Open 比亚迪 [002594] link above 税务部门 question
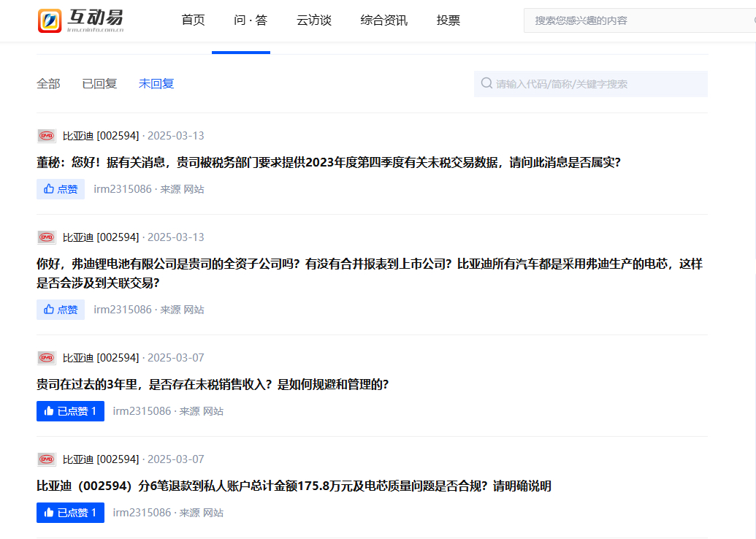 tap(101, 136)
